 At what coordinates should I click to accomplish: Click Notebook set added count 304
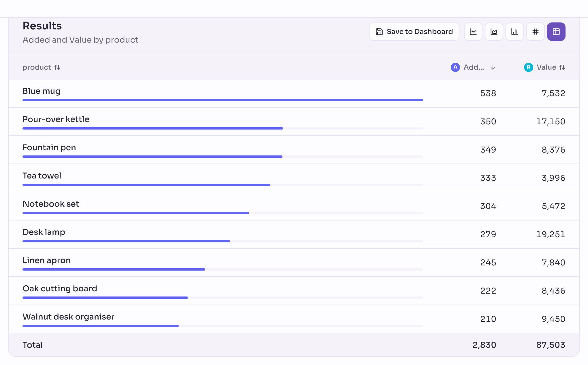[488, 206]
